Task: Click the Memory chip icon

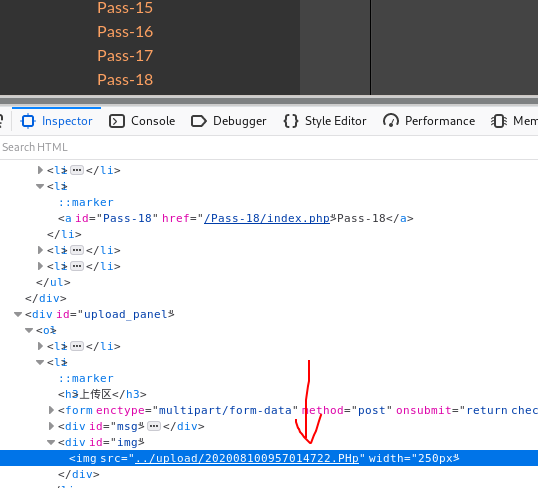Action: [499, 121]
